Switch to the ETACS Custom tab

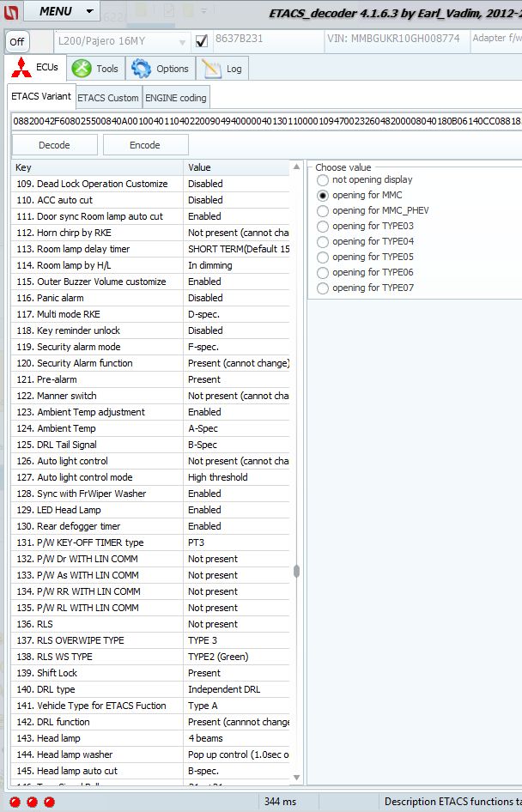(108, 98)
